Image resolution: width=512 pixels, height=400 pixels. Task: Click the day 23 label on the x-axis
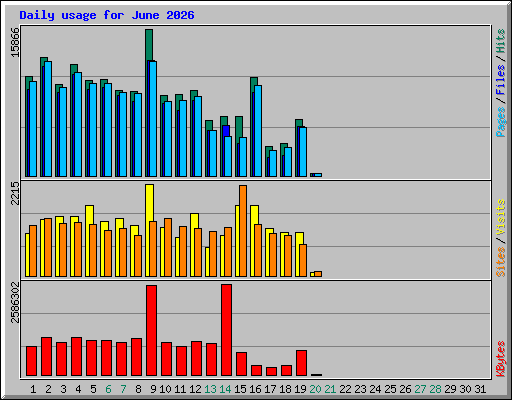360,389
